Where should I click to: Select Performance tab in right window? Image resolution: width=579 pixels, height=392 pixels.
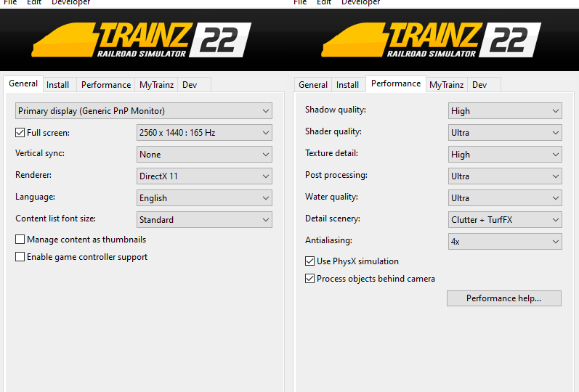[396, 83]
